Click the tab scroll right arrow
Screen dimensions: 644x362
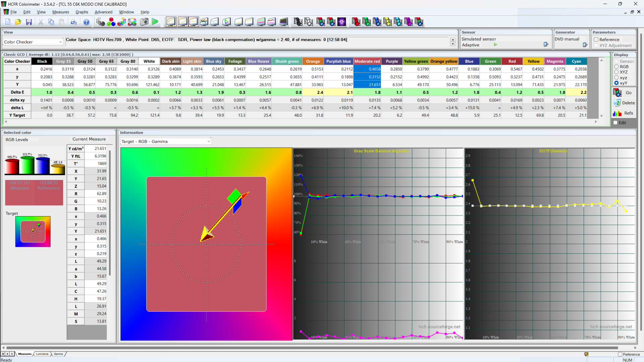pyautogui.click(x=12, y=354)
